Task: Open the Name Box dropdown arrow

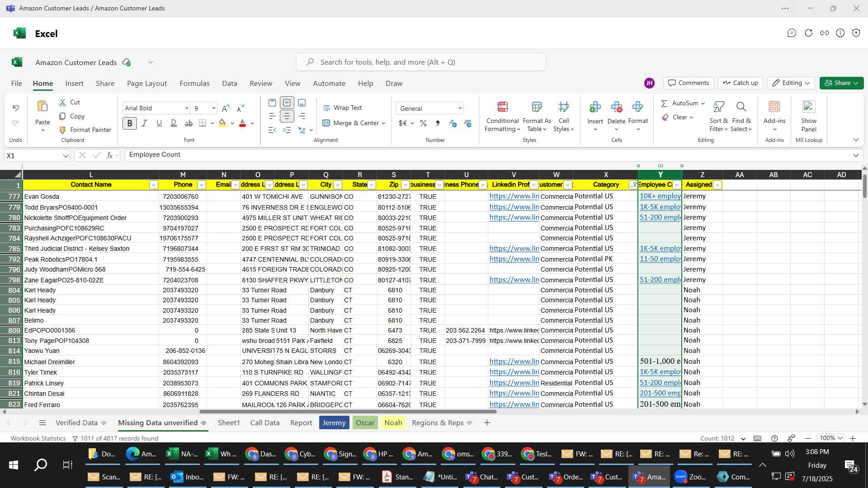Action: (66, 155)
